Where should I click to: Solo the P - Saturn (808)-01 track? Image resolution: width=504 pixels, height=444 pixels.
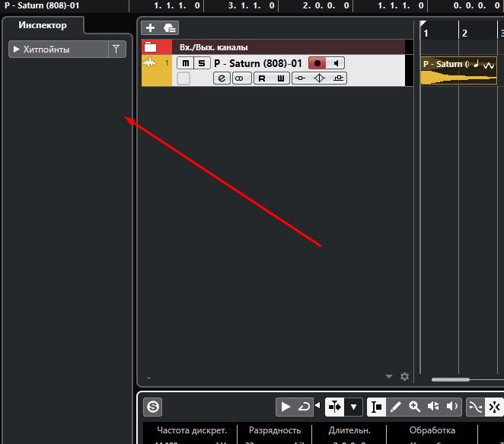point(202,63)
